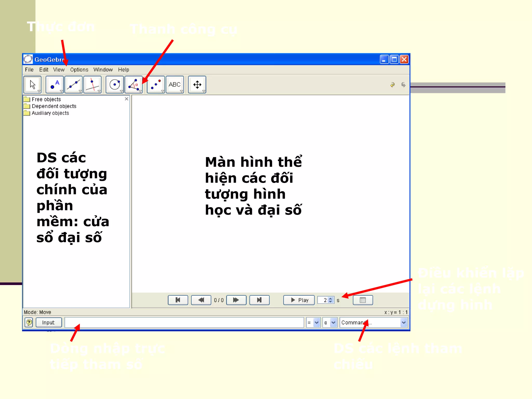Image resolution: width=532 pixels, height=399 pixels.
Task: Select the Mirror at point tool
Action: tap(156, 84)
